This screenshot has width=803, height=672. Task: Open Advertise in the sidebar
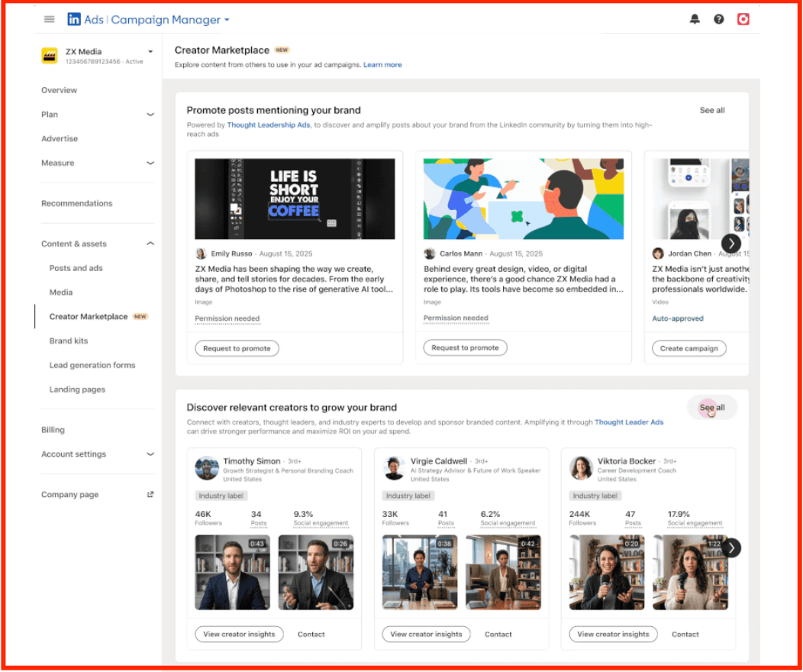point(60,139)
